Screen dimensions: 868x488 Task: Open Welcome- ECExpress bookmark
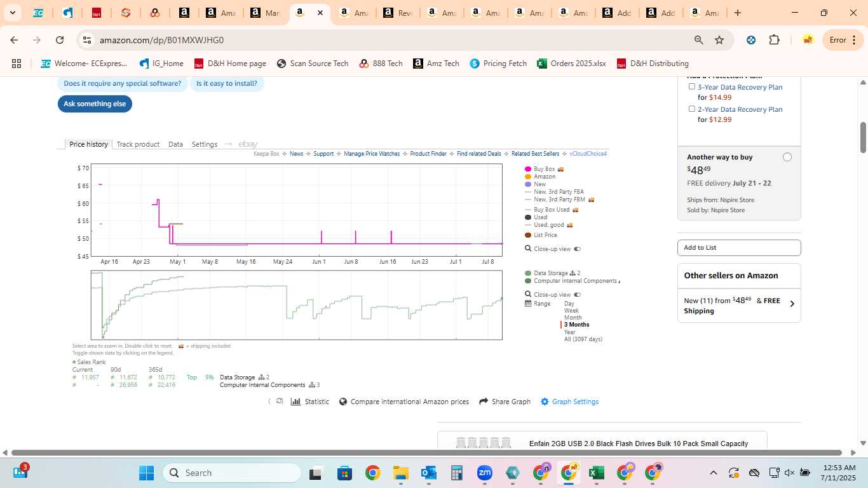coord(84,64)
